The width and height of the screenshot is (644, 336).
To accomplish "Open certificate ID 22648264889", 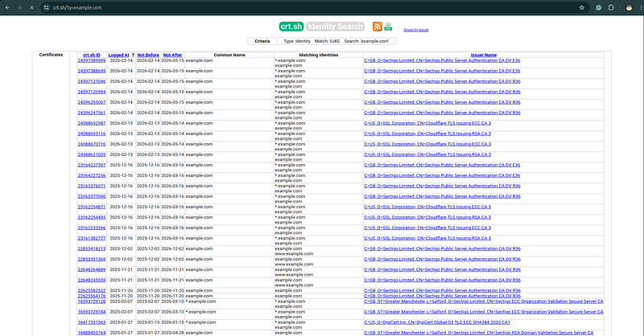I will (92, 269).
